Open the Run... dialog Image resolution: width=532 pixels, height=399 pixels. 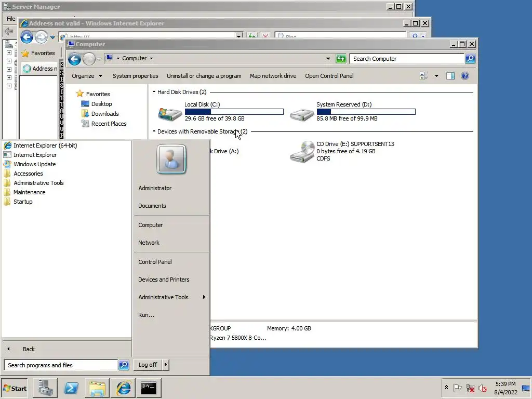(x=146, y=314)
